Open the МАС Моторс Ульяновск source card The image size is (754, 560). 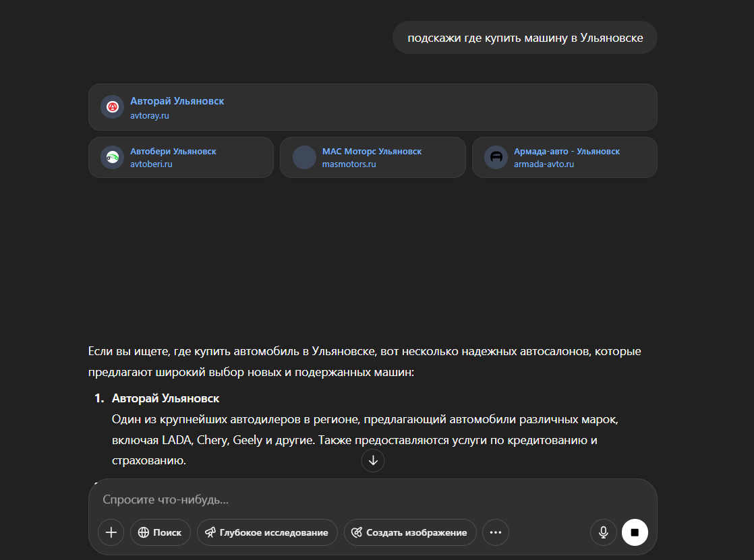[x=373, y=157]
